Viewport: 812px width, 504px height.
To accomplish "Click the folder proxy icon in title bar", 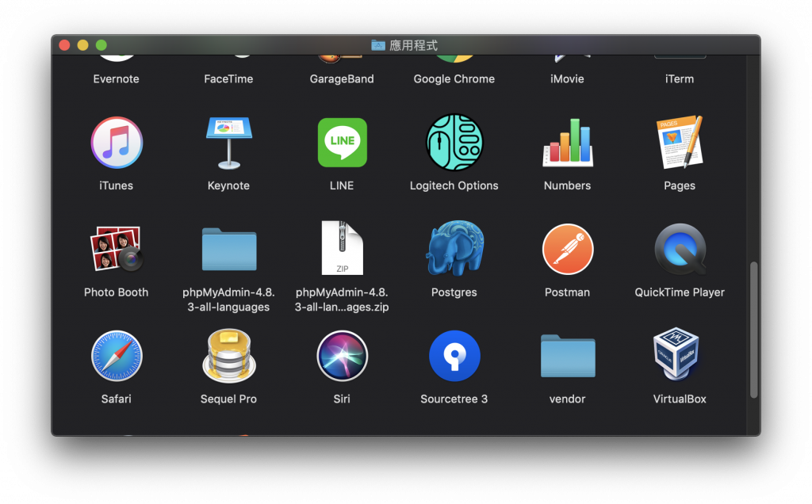I will click(378, 45).
